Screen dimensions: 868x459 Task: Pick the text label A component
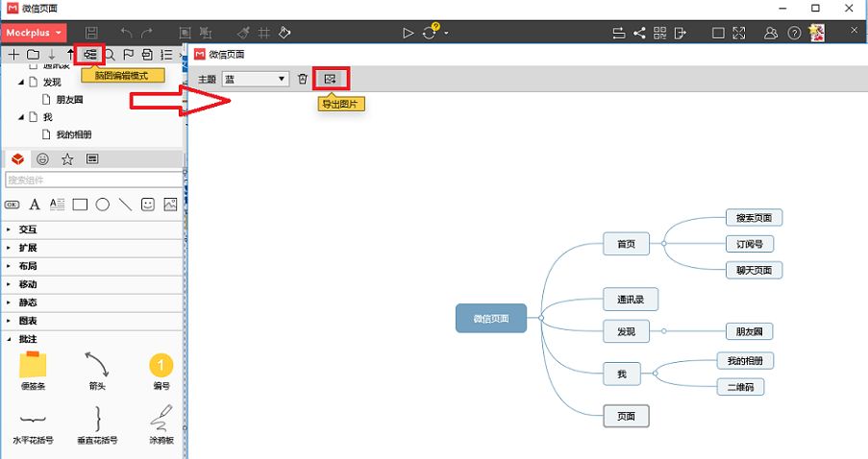35,205
